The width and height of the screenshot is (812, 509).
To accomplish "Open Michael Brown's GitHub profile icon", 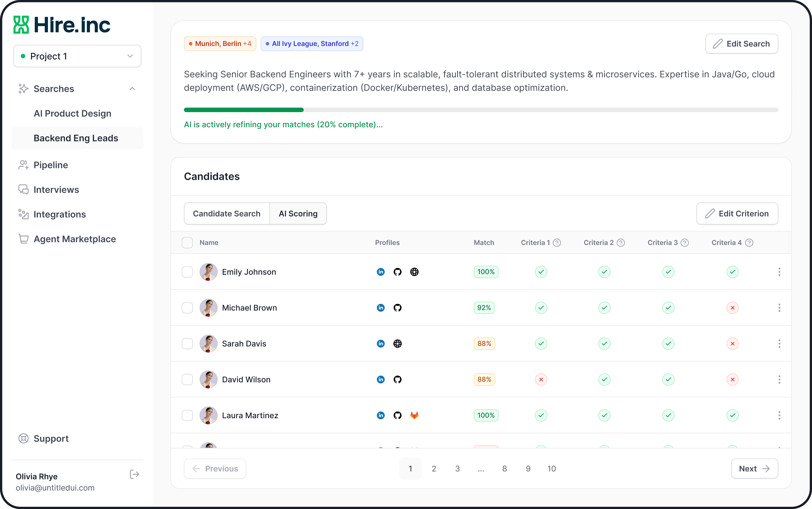I will point(397,308).
